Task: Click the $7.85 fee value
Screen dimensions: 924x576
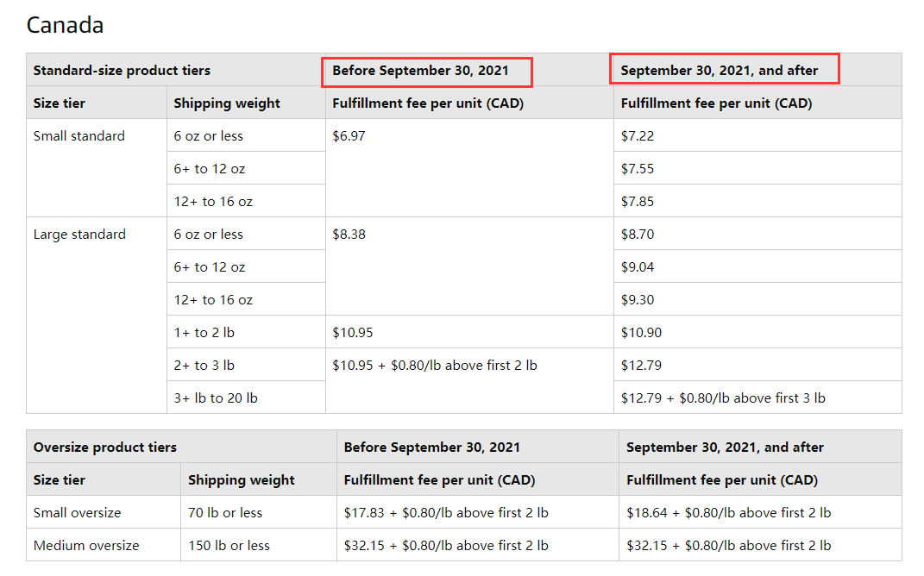Action: [637, 202]
